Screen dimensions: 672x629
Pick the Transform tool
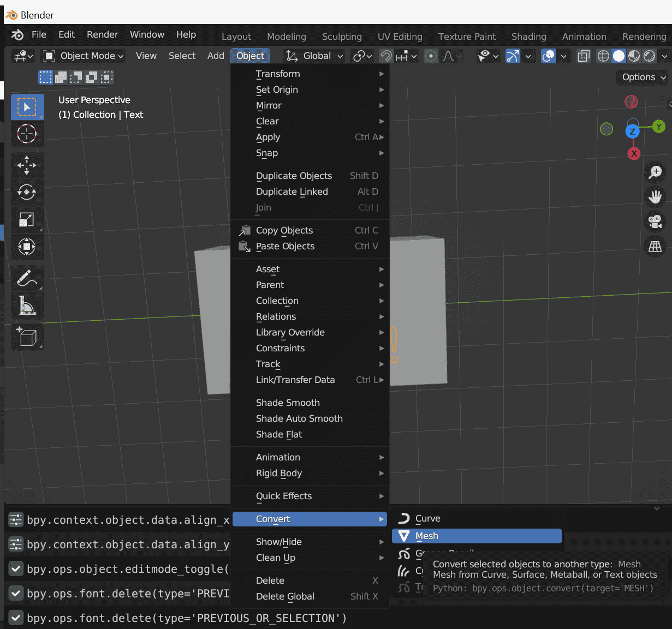pos(27,247)
